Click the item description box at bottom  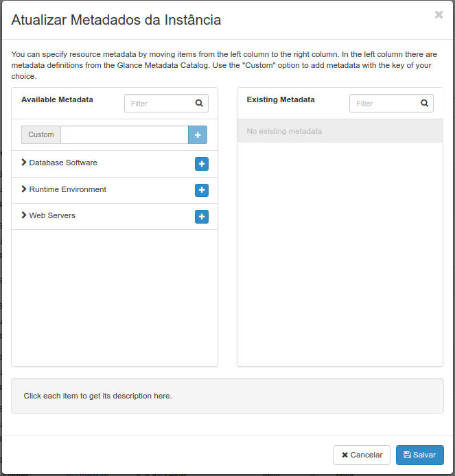click(x=227, y=396)
